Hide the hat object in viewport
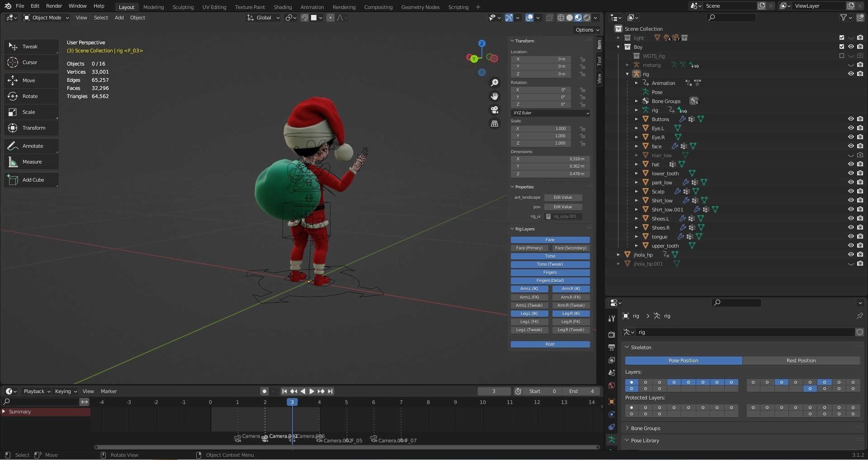The image size is (868, 460). (850, 164)
